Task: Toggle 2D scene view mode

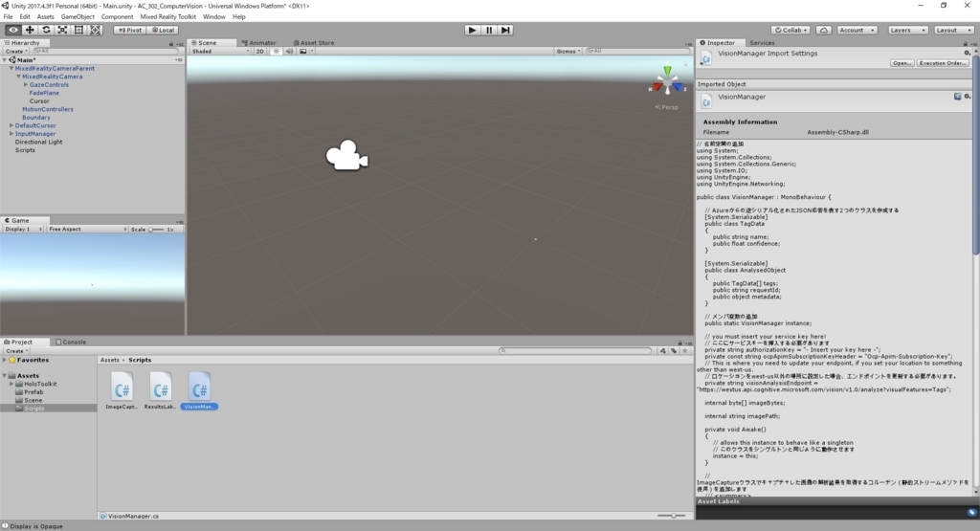Action: point(260,52)
